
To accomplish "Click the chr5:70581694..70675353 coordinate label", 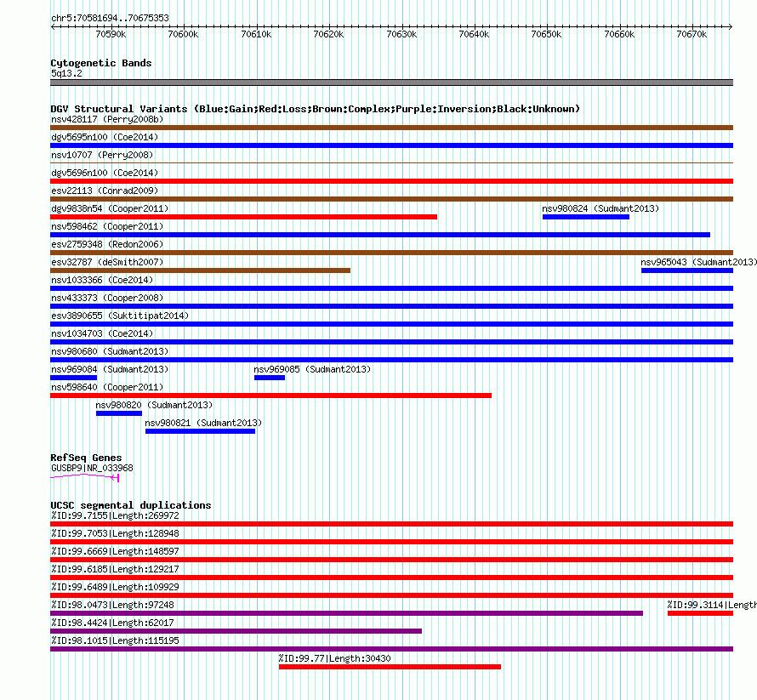I will click(110, 19).
